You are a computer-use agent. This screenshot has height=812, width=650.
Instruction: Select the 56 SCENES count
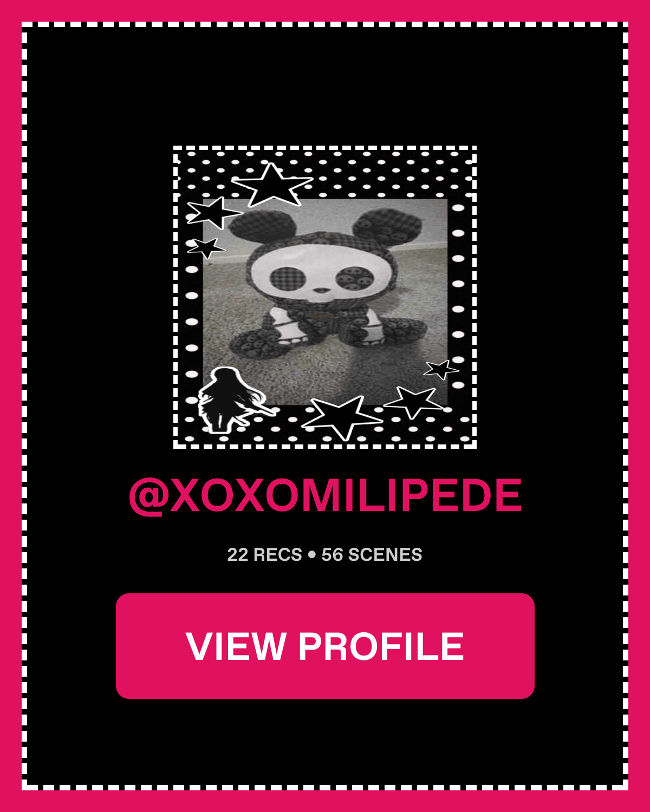[372, 555]
